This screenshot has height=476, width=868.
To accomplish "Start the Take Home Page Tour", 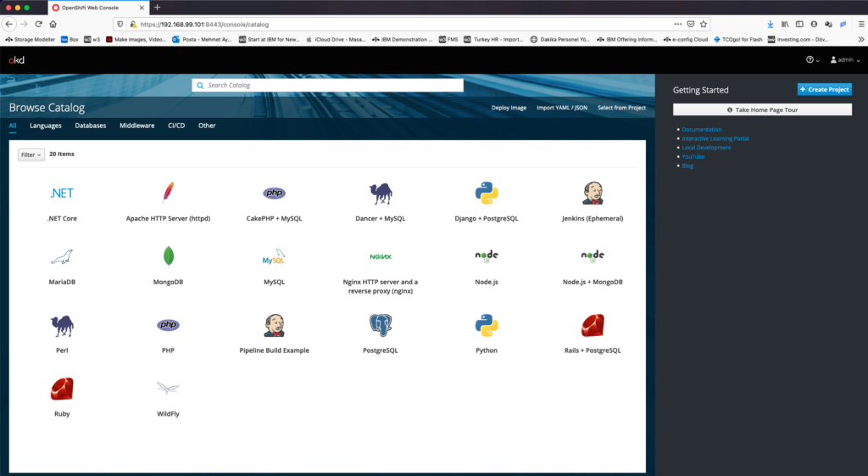I will pos(762,109).
